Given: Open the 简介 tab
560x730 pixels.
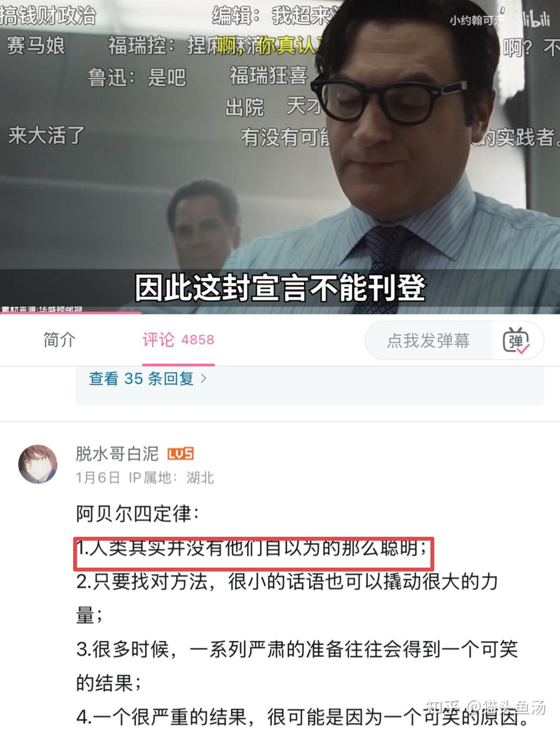Looking at the screenshot, I should [60, 340].
